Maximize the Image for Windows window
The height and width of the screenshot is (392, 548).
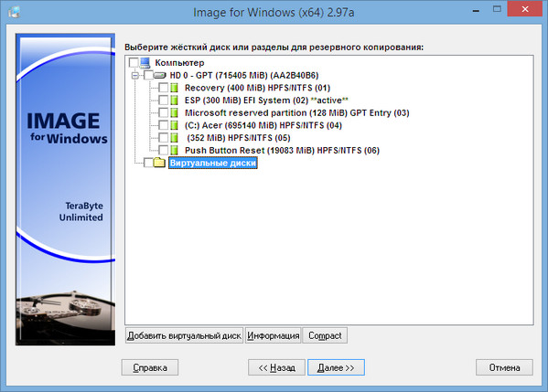point(497,9)
